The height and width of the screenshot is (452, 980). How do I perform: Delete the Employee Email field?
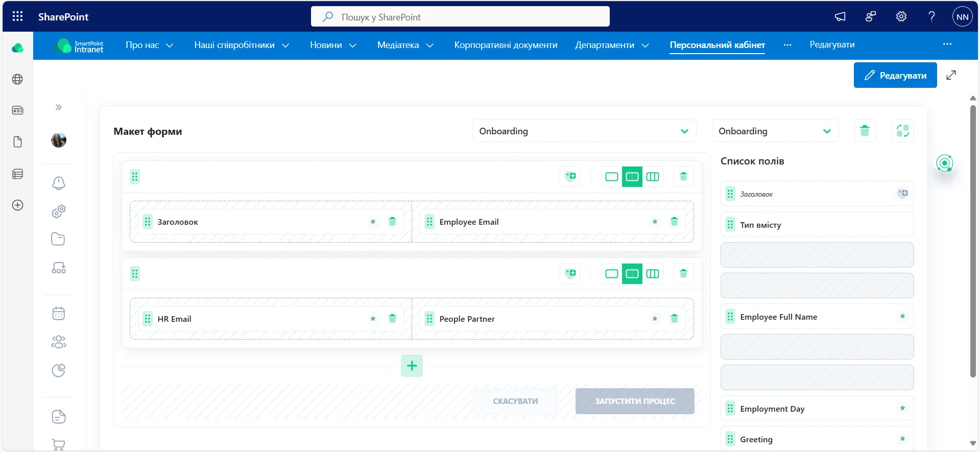[674, 222]
